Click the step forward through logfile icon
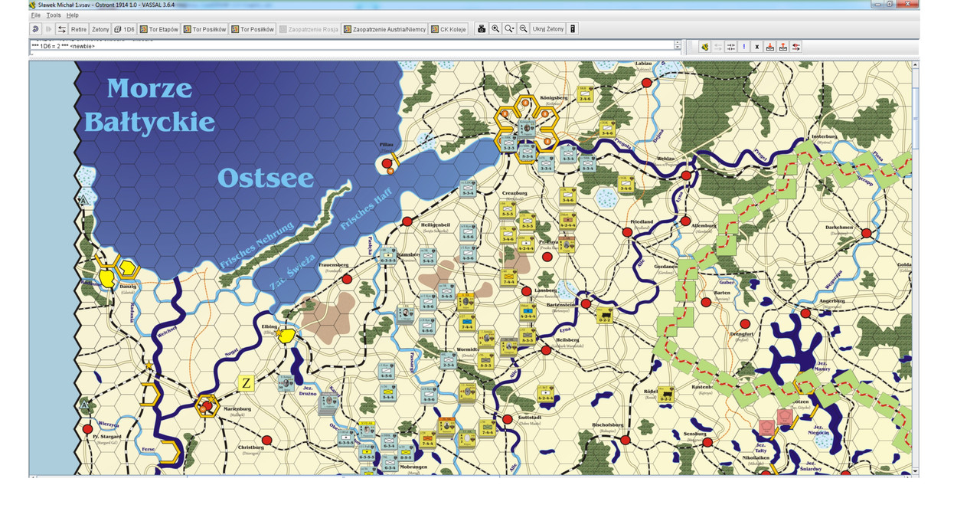The image size is (980, 531). [48, 29]
